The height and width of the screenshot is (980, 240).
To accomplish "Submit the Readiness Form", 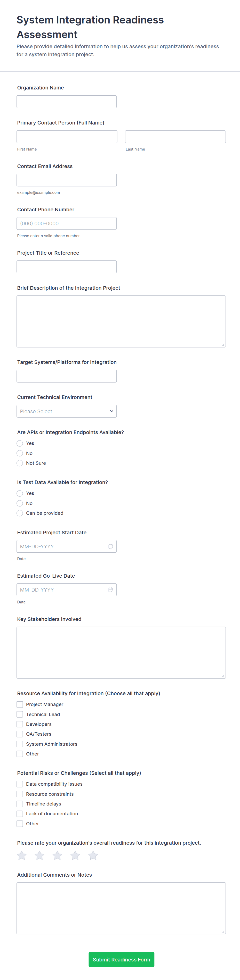I will click(x=121, y=959).
